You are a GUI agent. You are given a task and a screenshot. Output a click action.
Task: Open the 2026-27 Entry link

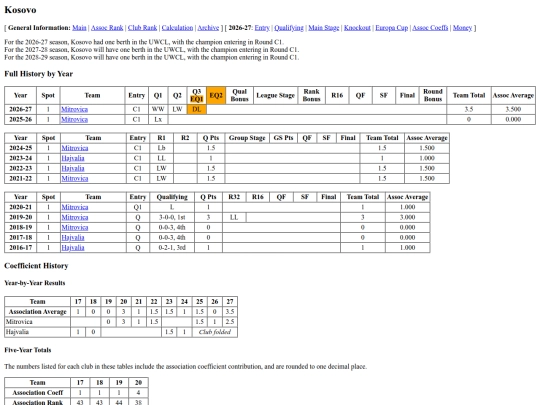tap(262, 28)
